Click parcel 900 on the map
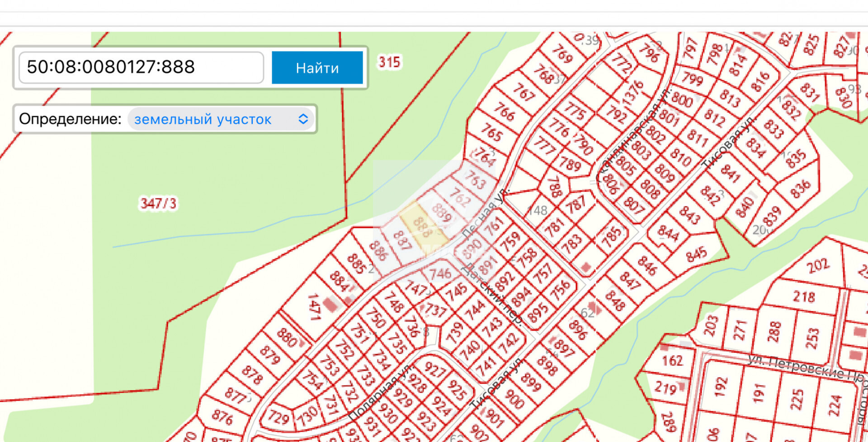Image resolution: width=868 pixels, height=442 pixels. click(514, 399)
